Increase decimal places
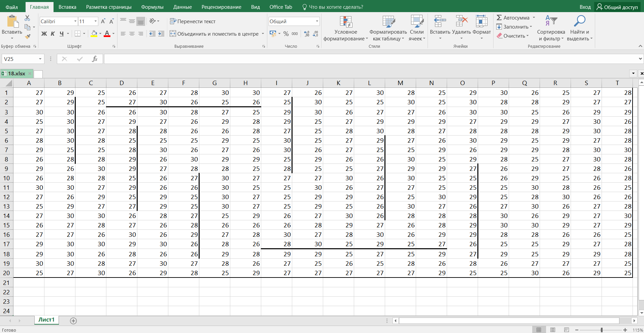644x333 pixels. pos(307,34)
